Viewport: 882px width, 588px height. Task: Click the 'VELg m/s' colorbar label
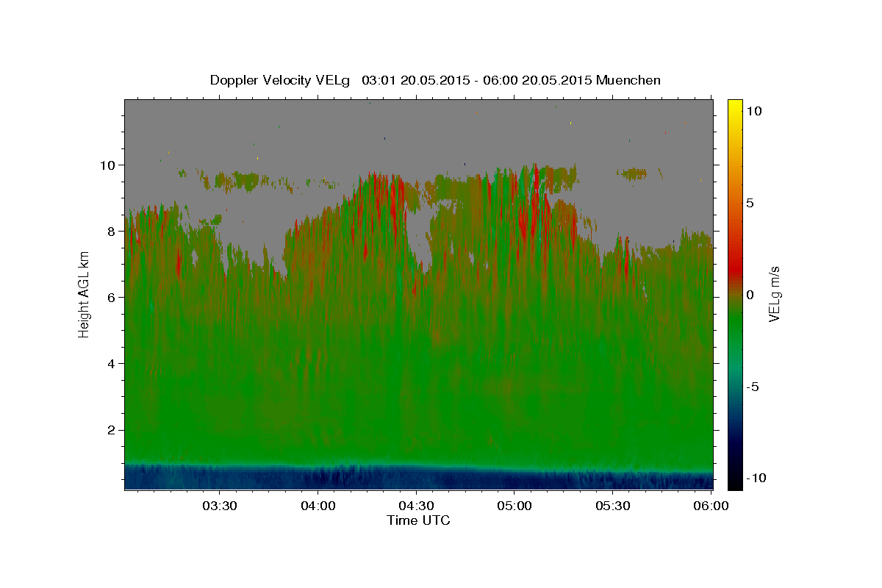pos(774,294)
